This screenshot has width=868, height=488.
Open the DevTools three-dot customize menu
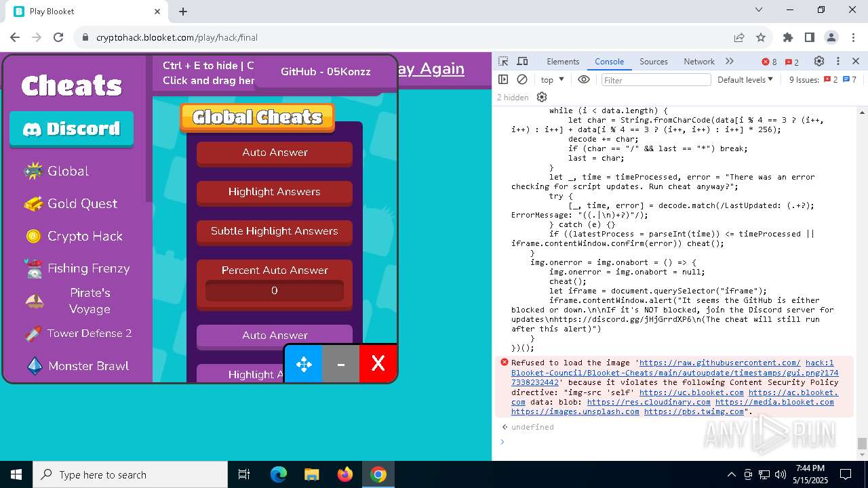(838, 61)
